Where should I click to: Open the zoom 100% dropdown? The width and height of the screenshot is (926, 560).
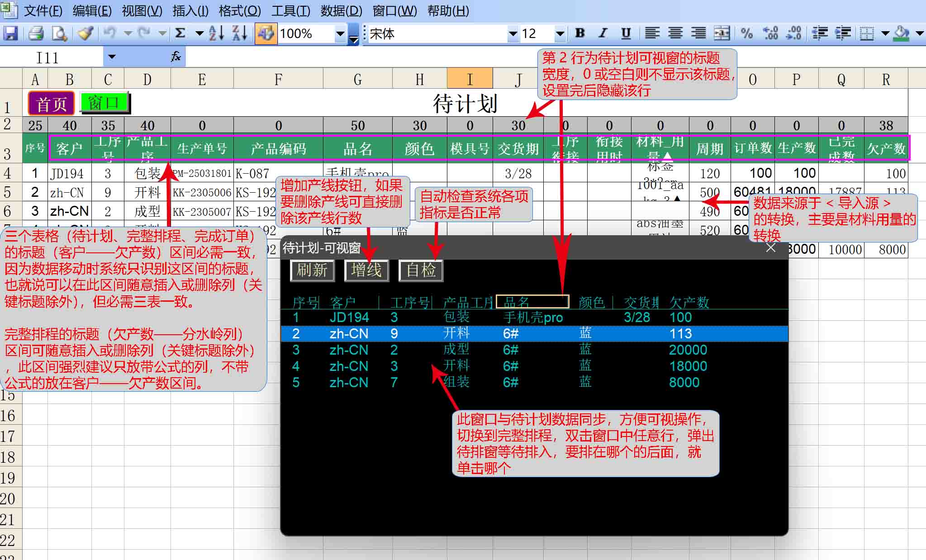(x=340, y=33)
